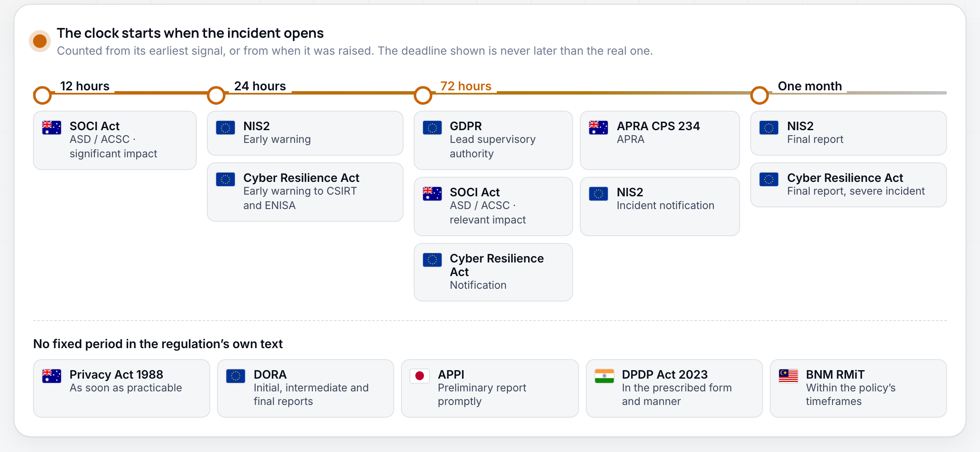Click EU flag on Cyber Resilience Final report card

[769, 179]
